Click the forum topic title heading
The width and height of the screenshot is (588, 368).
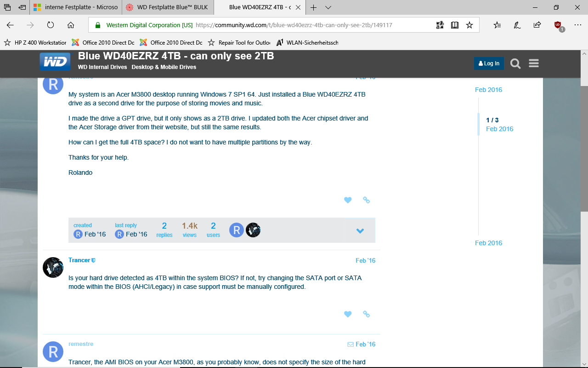(176, 56)
